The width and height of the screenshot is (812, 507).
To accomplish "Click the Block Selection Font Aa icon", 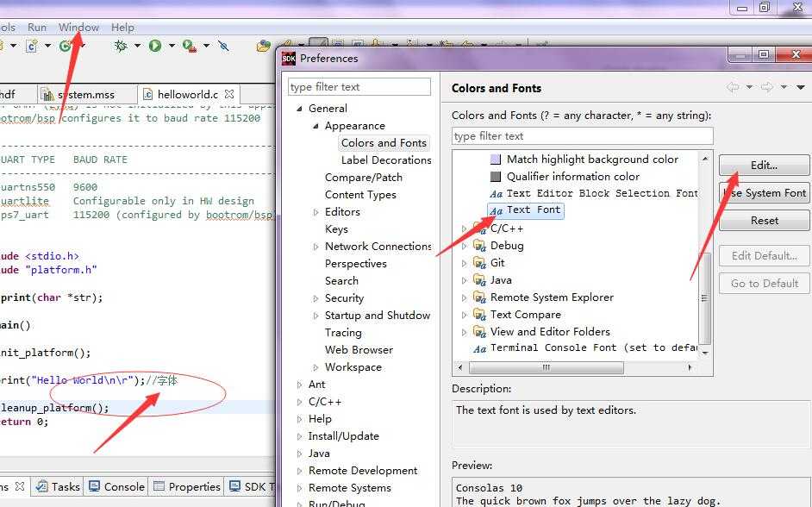I will click(x=497, y=194).
